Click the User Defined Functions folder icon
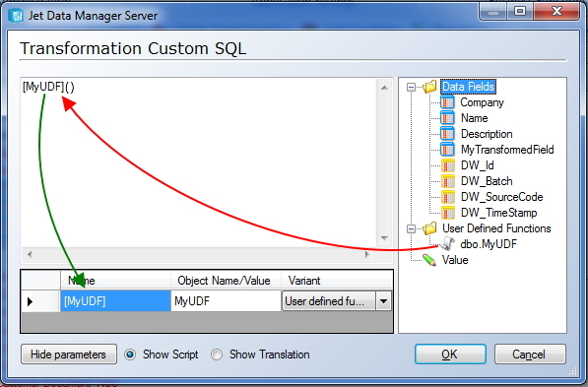 point(429,228)
